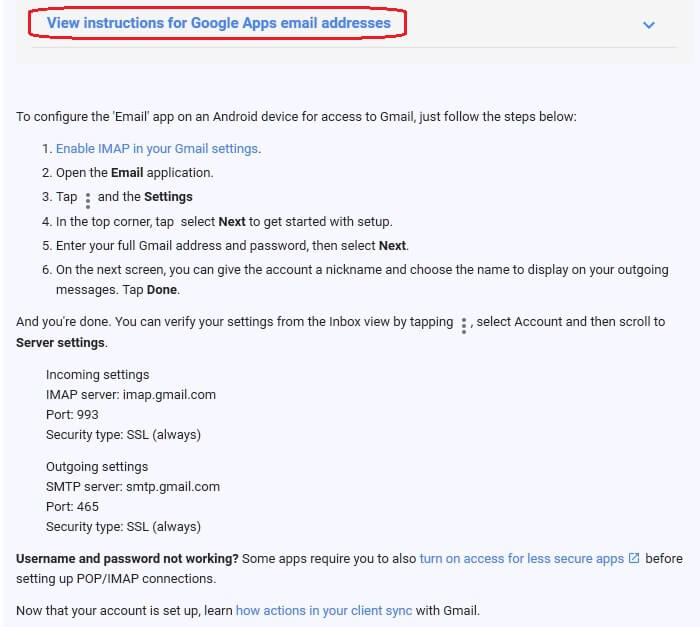Click 'Security type: SSL (always)' under Incoming settings
700x627 pixels.
pyautogui.click(x=123, y=435)
